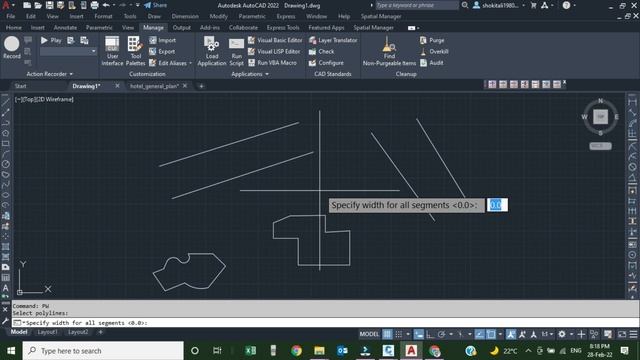Click Find Non-Purgeable Items
The height and width of the screenshot is (360, 640).
coord(389,51)
